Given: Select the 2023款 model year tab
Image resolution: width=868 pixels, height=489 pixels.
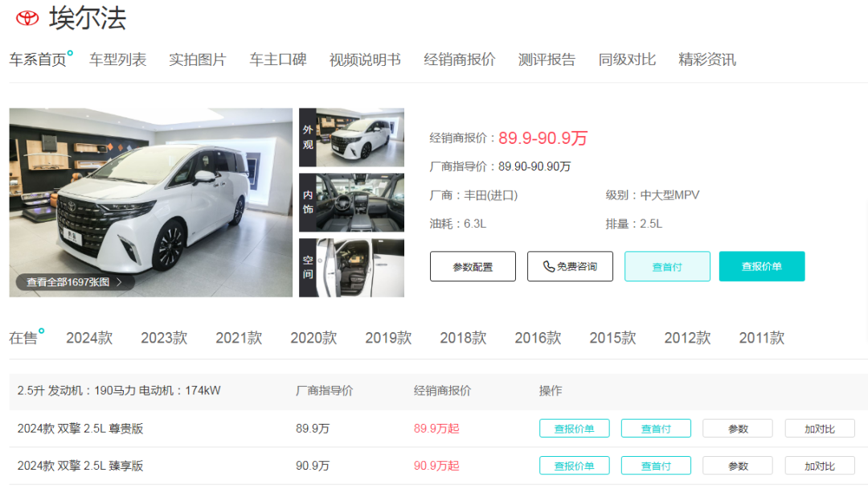Looking at the screenshot, I should [x=163, y=338].
